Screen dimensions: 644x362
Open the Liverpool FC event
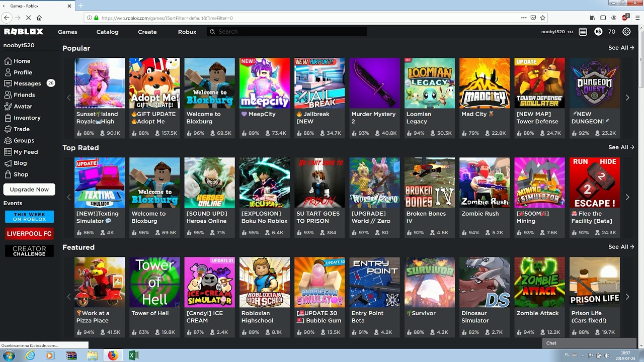(x=29, y=234)
